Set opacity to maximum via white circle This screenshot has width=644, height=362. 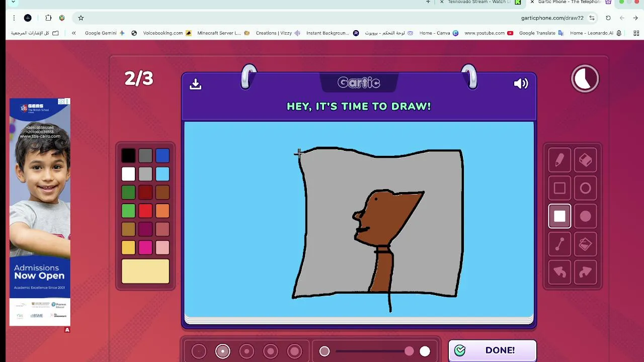(x=425, y=351)
